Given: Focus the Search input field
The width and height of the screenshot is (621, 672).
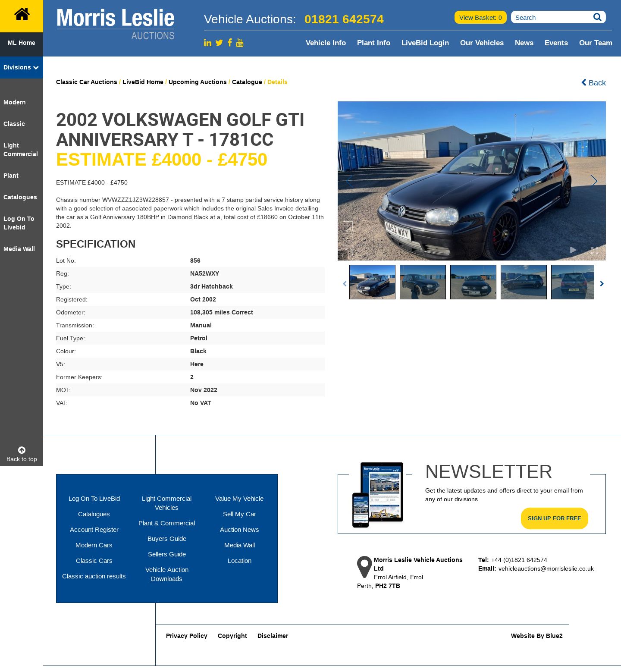Looking at the screenshot, I should 552,17.
